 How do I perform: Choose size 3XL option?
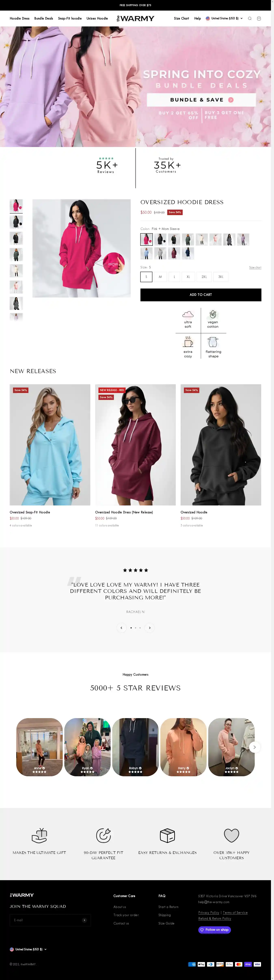tap(221, 277)
